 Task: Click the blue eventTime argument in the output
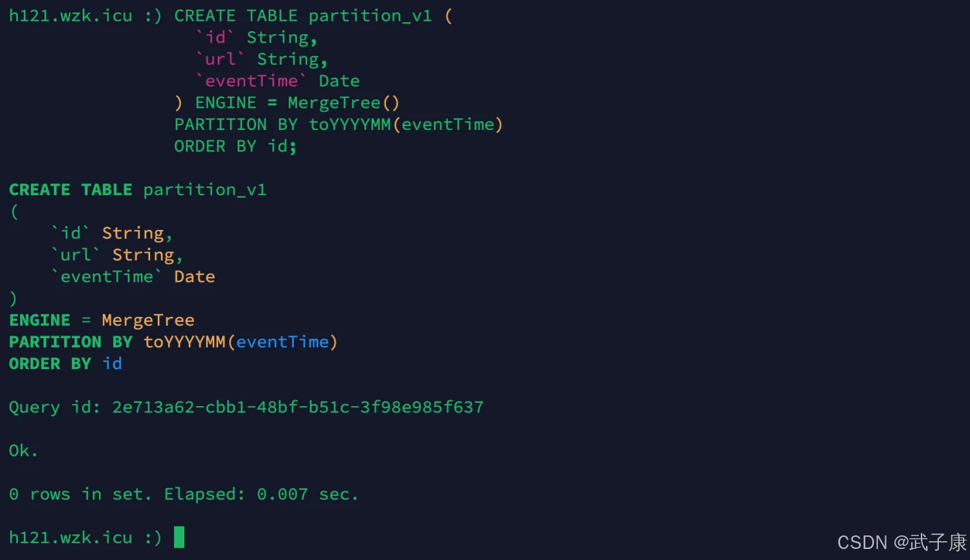(x=282, y=342)
